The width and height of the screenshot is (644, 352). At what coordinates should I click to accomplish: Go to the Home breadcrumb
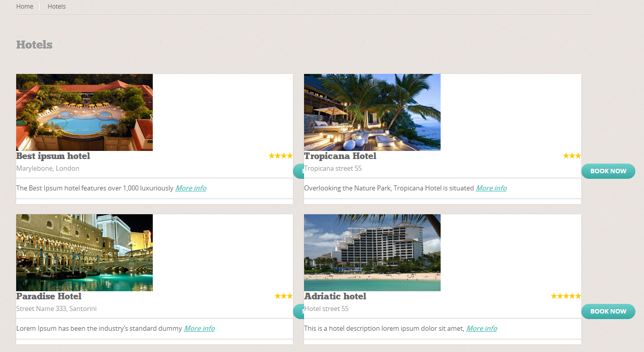coord(25,7)
